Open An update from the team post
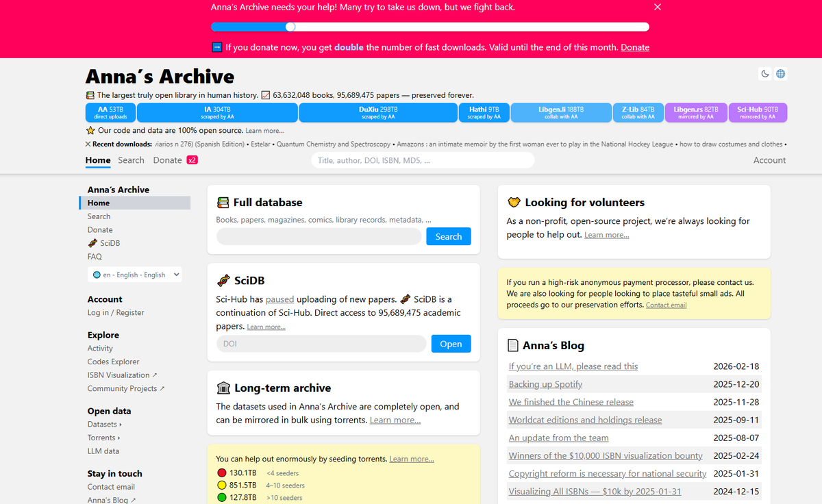The image size is (822, 504). point(558,438)
